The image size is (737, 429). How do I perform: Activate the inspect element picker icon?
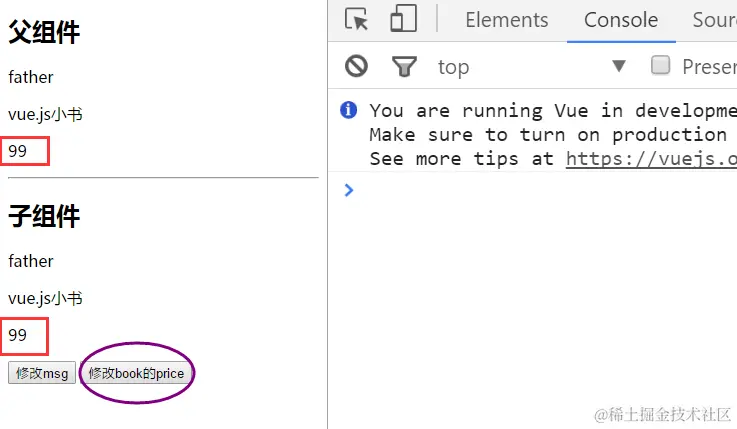point(356,20)
